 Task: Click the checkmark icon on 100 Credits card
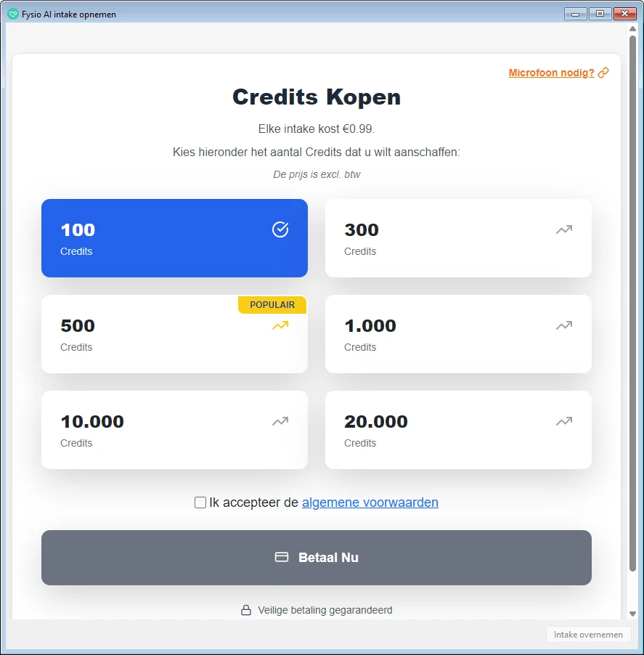pyautogui.click(x=280, y=229)
